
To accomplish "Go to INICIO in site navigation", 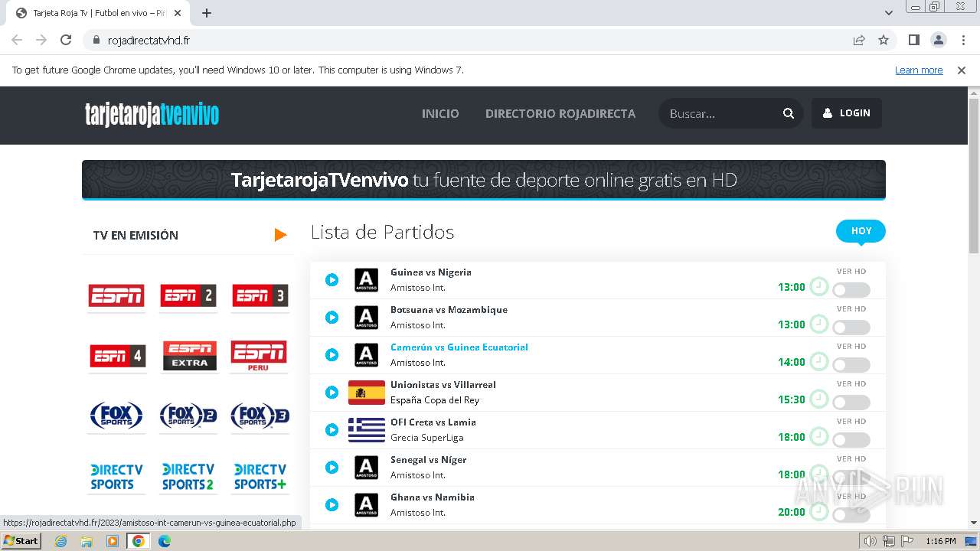I will point(440,113).
